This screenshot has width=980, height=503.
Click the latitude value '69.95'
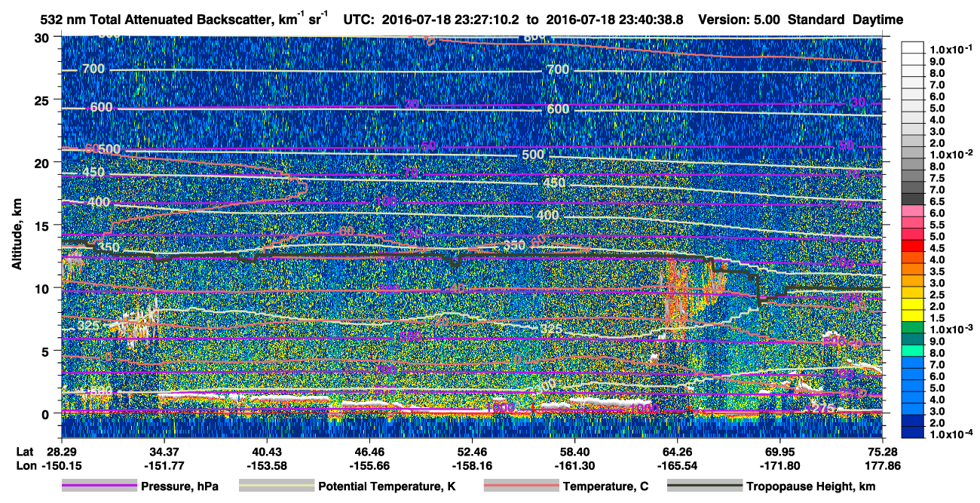tap(779, 451)
